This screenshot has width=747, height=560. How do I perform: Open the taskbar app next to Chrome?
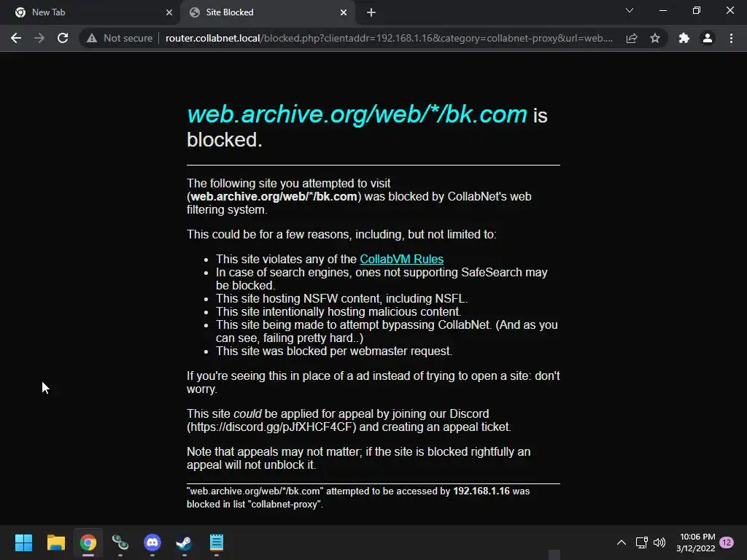click(x=120, y=542)
